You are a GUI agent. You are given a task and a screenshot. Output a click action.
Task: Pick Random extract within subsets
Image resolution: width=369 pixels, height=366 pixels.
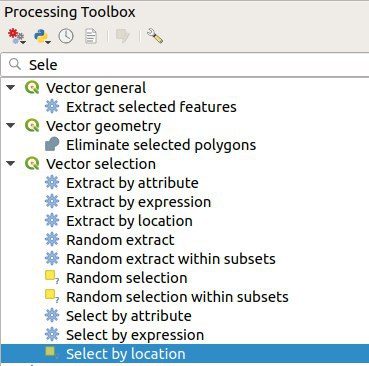coord(171,259)
